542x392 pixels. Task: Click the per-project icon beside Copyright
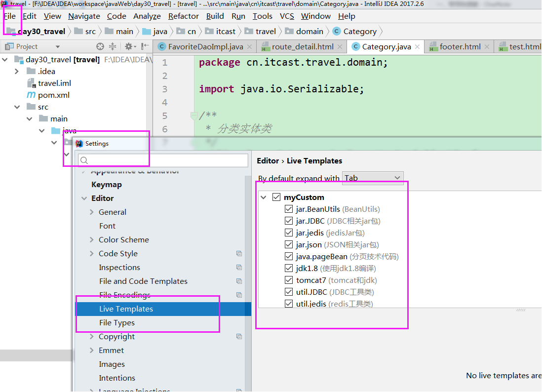(x=239, y=336)
